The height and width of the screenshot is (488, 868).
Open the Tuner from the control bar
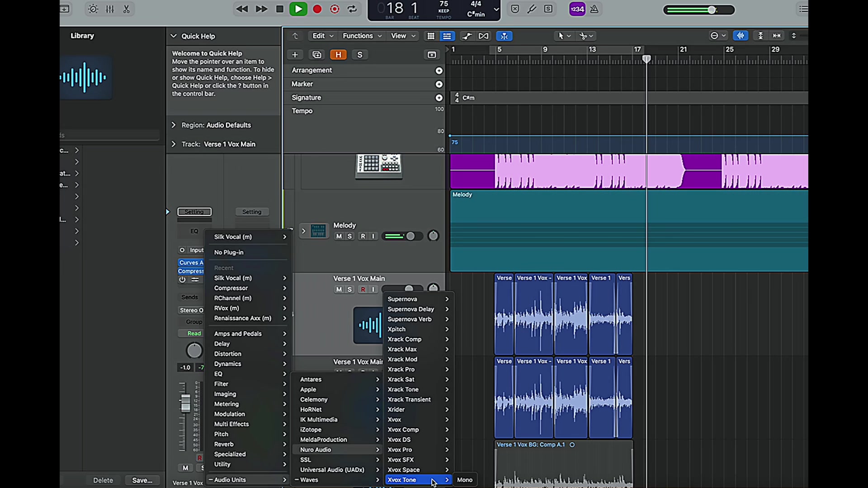click(532, 9)
